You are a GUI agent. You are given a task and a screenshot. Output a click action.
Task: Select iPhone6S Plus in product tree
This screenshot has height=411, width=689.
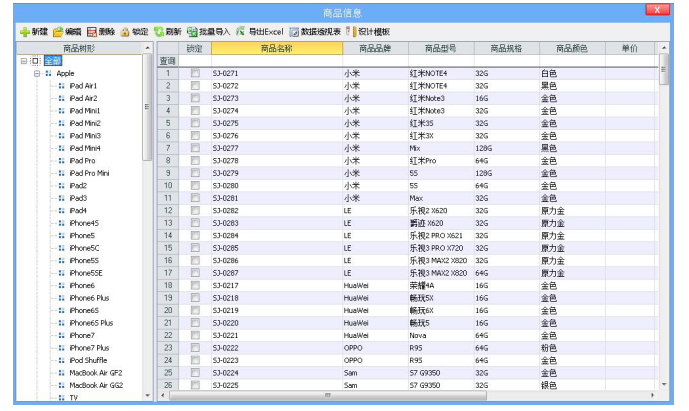point(91,323)
